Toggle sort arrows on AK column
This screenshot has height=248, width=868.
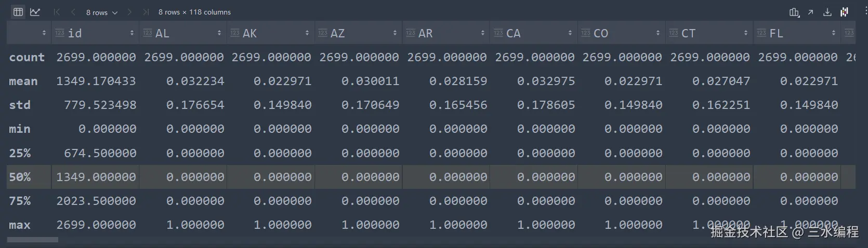307,33
